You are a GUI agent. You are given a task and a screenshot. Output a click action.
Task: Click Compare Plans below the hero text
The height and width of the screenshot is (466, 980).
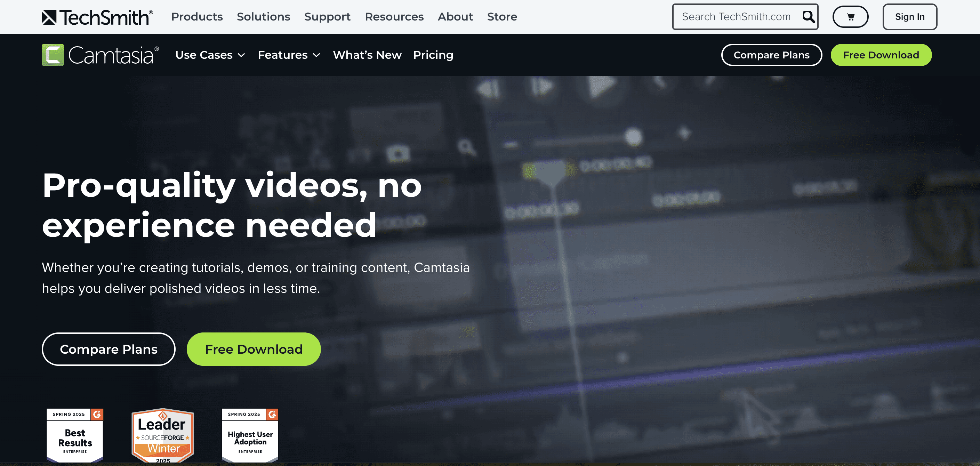click(109, 349)
